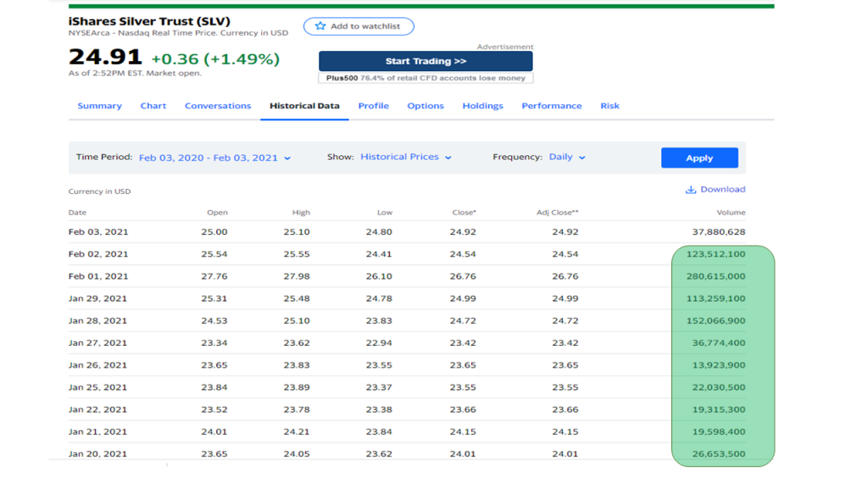Image resolution: width=868 pixels, height=488 pixels.
Task: Click the Feb 03, 2021 date cell
Action: (98, 232)
